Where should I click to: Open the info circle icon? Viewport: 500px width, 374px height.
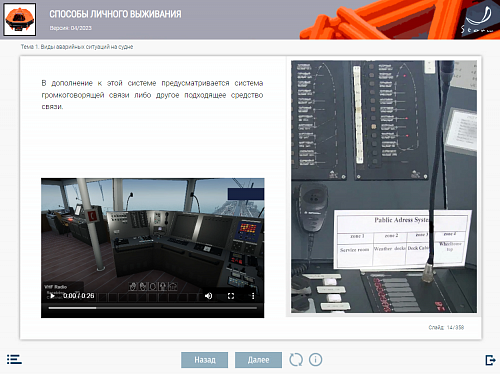[315, 360]
